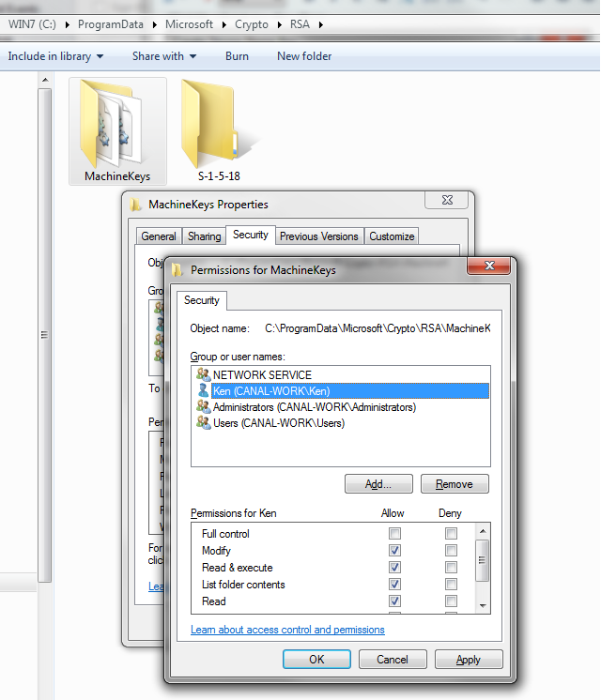
Task: Click Explorer navigation pane scrollbar thumb
Action: [x=45, y=335]
